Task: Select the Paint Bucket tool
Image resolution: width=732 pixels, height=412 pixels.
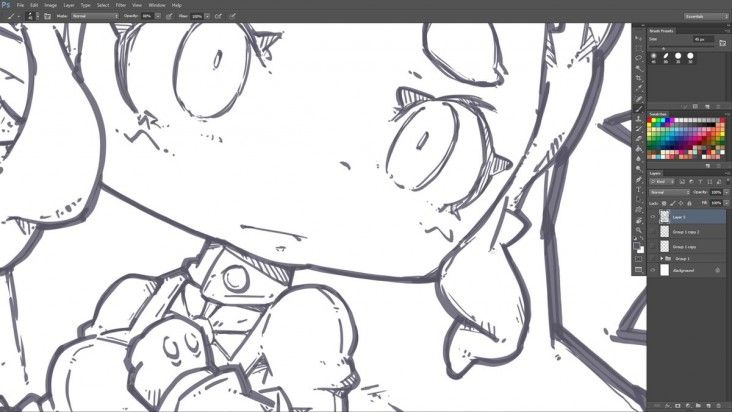Action: (638, 149)
